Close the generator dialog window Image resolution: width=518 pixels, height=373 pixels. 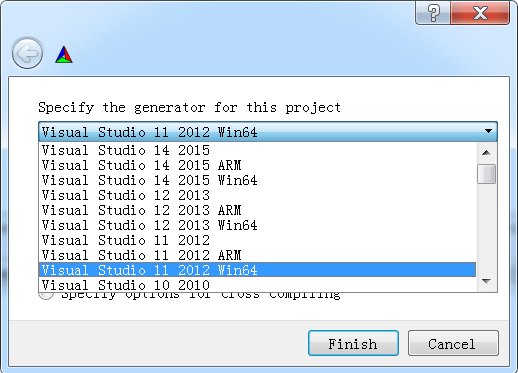coord(480,13)
